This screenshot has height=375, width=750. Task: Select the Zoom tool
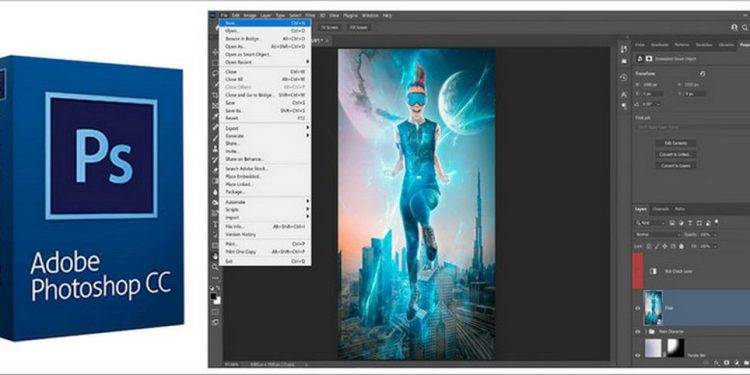pyautogui.click(x=215, y=267)
